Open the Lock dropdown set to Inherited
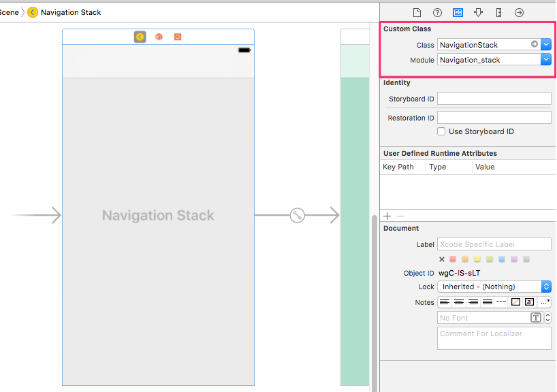557x392 pixels. 545,287
